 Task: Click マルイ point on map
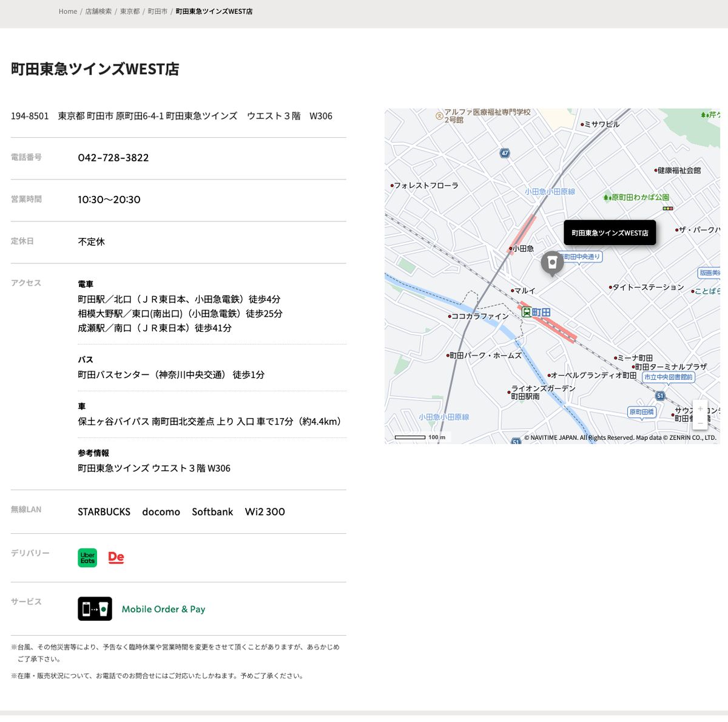tap(524, 291)
